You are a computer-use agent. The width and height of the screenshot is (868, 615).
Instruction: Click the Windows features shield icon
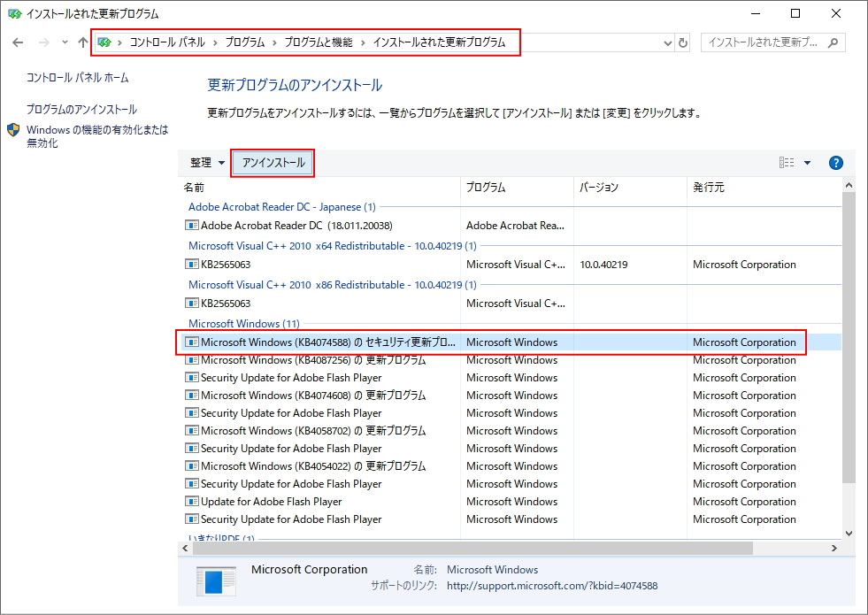[14, 130]
